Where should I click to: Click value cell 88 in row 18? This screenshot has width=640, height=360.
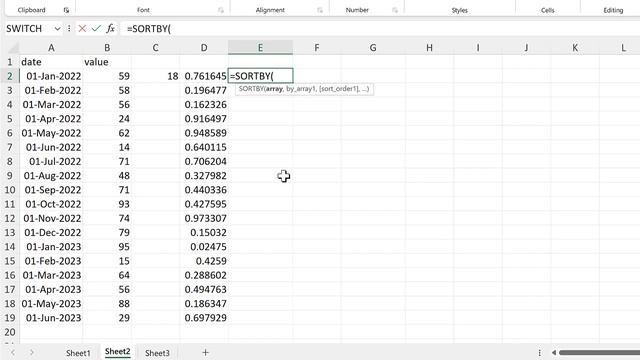click(x=107, y=304)
